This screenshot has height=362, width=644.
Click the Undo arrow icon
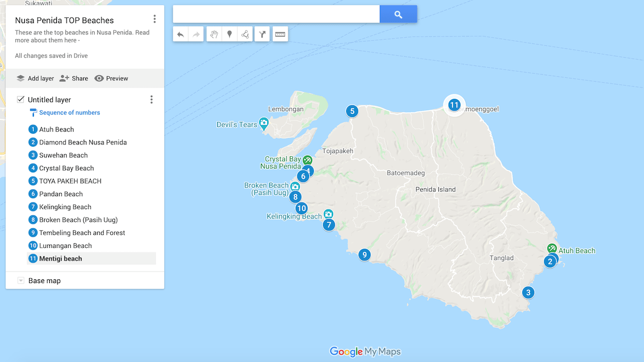click(181, 34)
